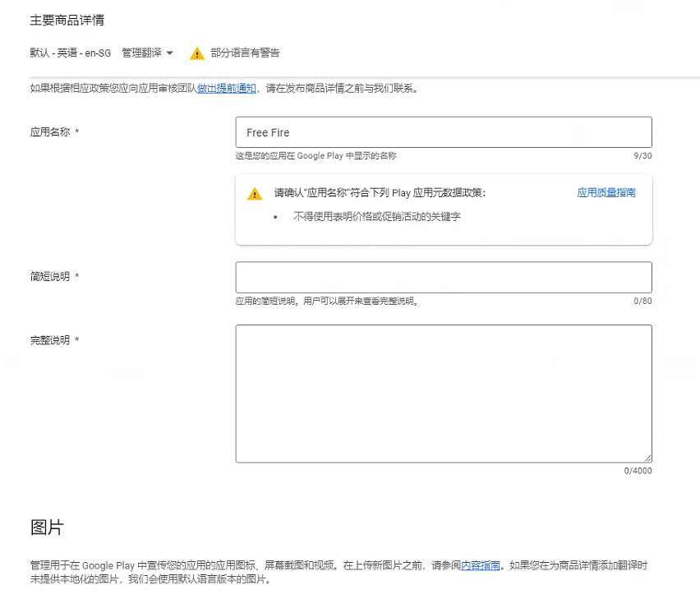Click the resize handle of the 完整说明 text area

tap(648, 458)
